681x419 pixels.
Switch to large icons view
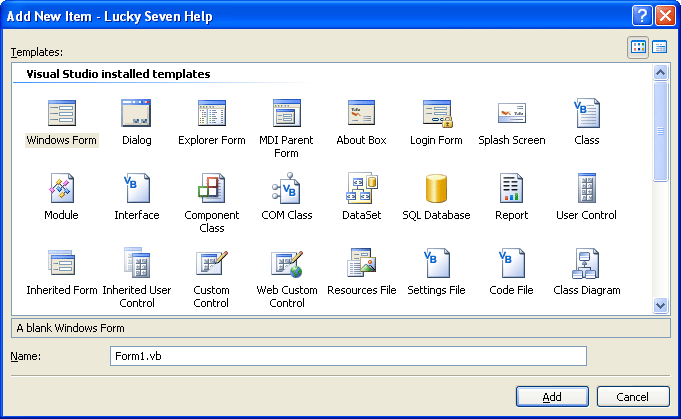click(x=638, y=47)
